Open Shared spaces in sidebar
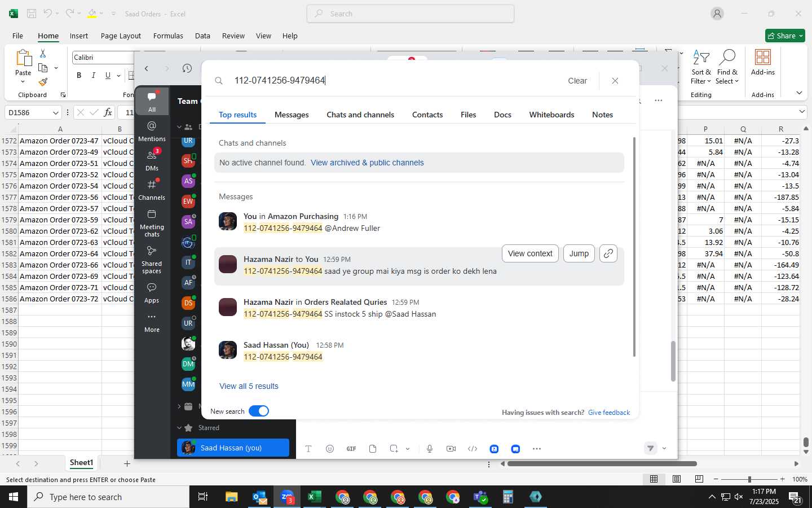The image size is (812, 508). pos(152,260)
